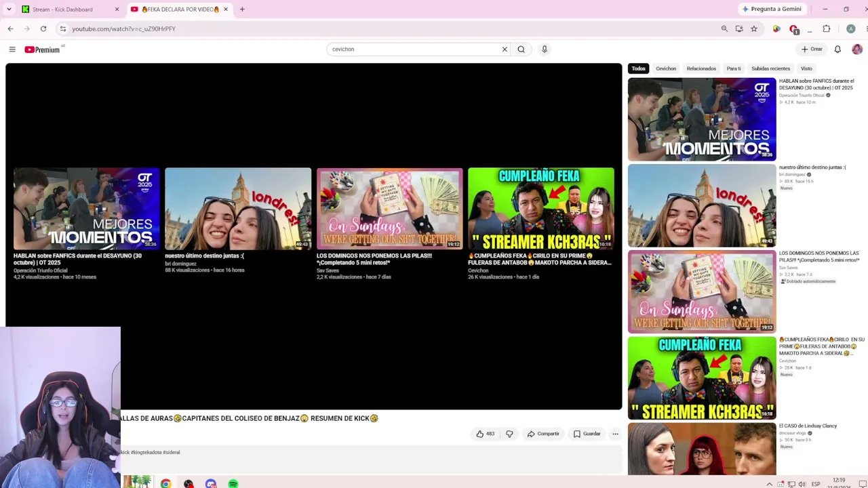This screenshot has width=868, height=488.
Task: Click the Compartir share button
Action: [x=543, y=434]
